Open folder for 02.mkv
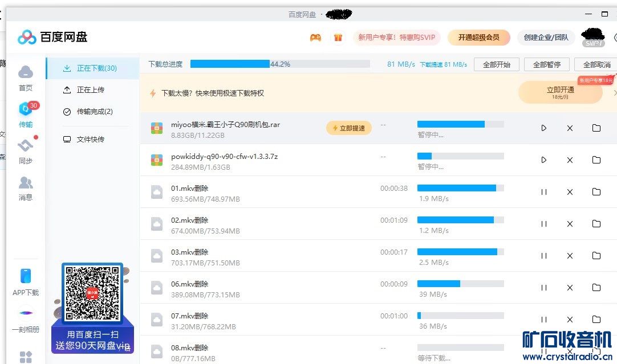617x364 pixels. click(596, 223)
